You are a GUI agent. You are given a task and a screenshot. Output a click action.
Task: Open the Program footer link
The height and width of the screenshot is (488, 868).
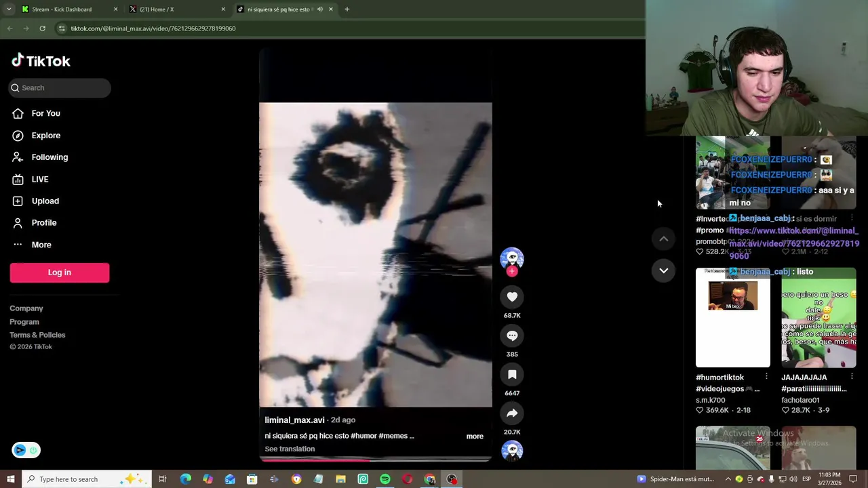point(24,322)
